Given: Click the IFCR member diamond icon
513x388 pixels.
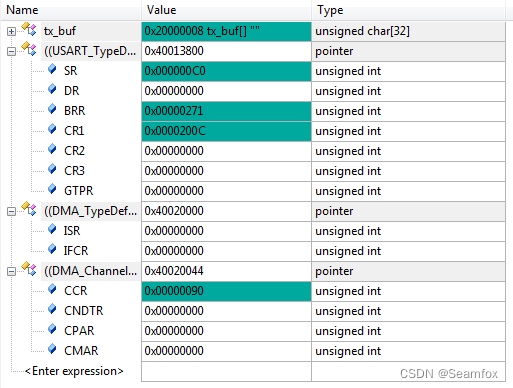Looking at the screenshot, I should 52,249.
